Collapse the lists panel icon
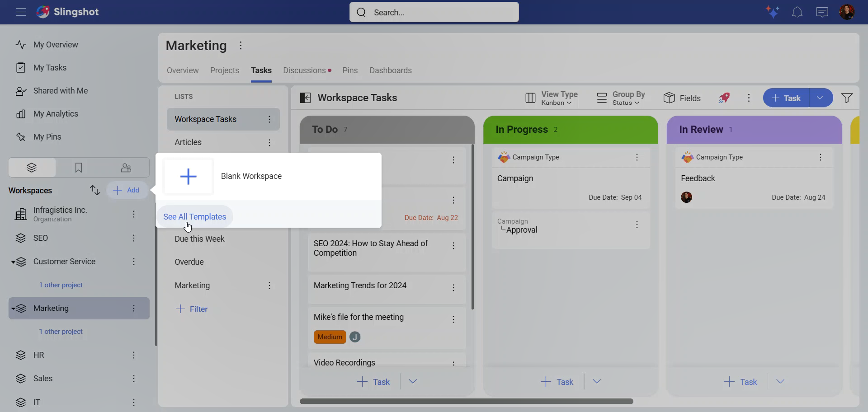This screenshot has width=868, height=412. click(306, 98)
